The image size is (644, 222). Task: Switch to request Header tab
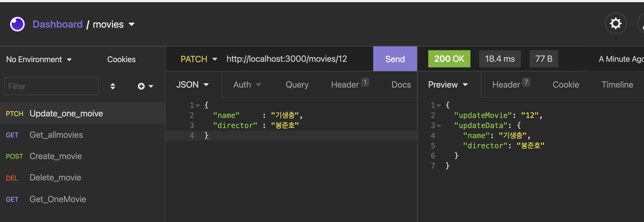(345, 85)
